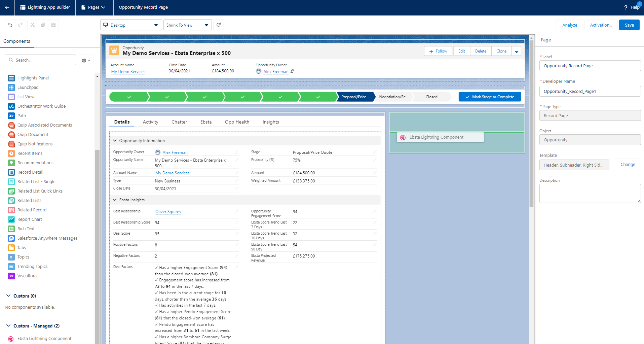Viewport: 644px width, 344px height.
Task: Click the Change template button
Action: point(628,165)
